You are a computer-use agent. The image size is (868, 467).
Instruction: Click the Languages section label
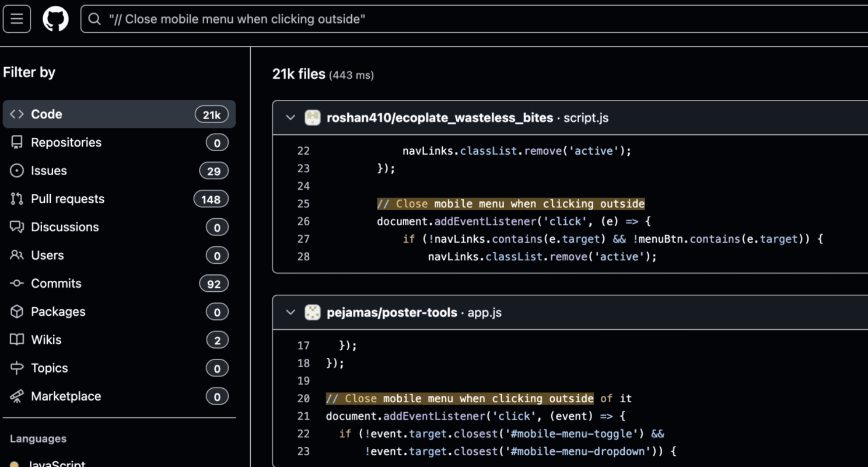pos(38,439)
